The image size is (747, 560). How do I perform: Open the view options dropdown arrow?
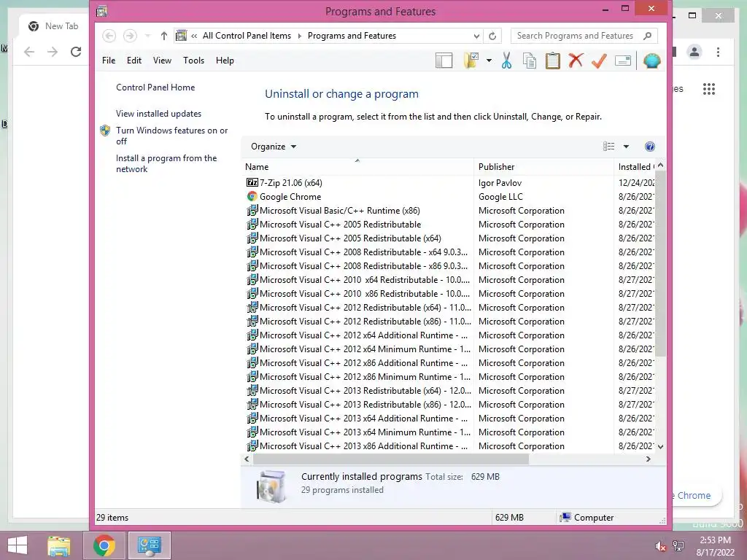pos(626,147)
